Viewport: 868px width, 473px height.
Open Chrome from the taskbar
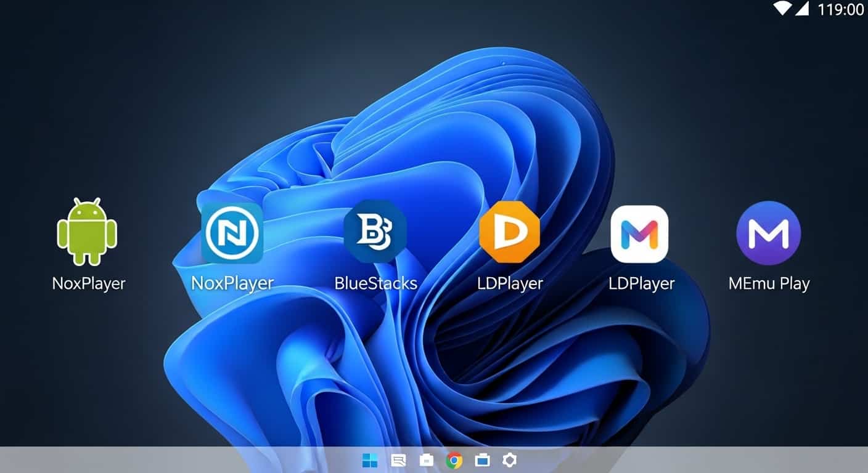pos(454,459)
